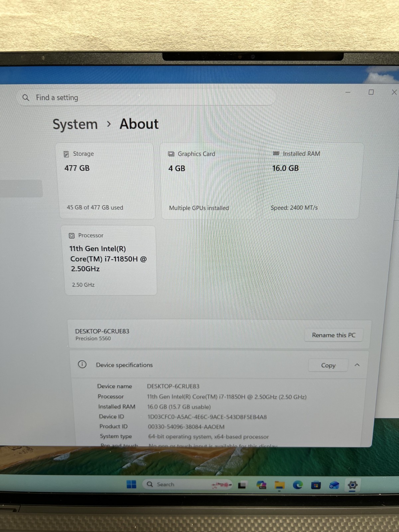The height and width of the screenshot is (532, 399).
Task: Click the Settings gear taskbar icon
Action: 352,485
